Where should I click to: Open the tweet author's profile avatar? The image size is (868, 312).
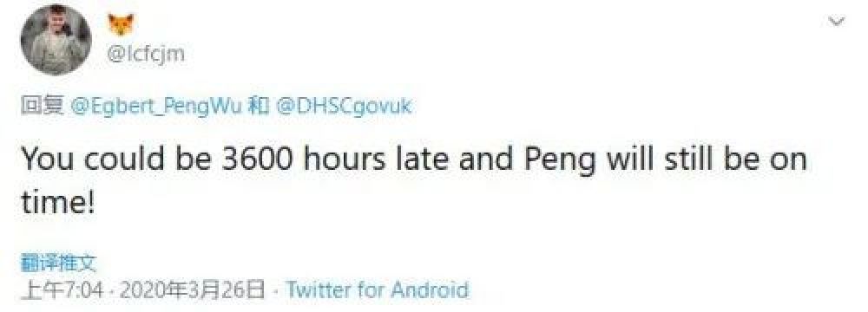(x=56, y=39)
